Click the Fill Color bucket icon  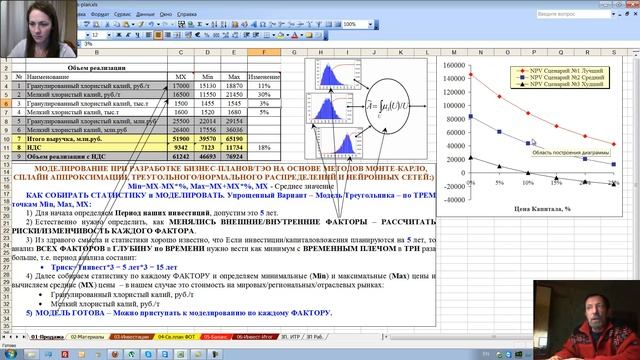(281, 35)
